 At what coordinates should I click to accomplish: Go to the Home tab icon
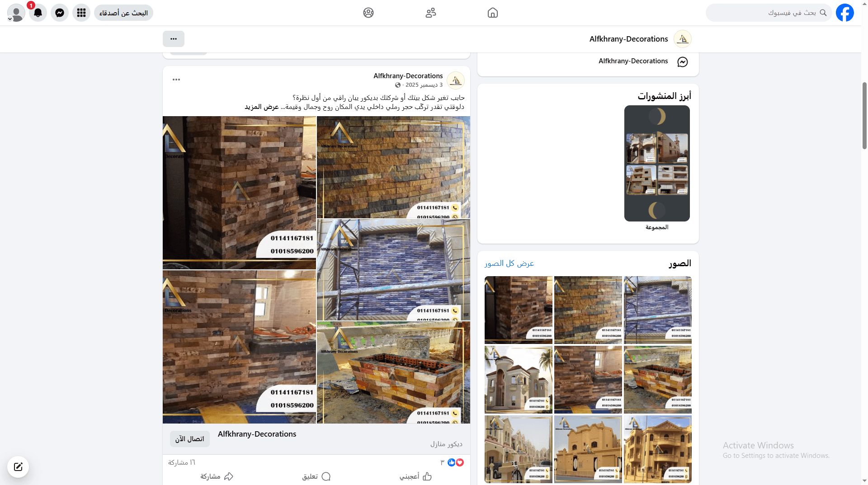point(493,13)
